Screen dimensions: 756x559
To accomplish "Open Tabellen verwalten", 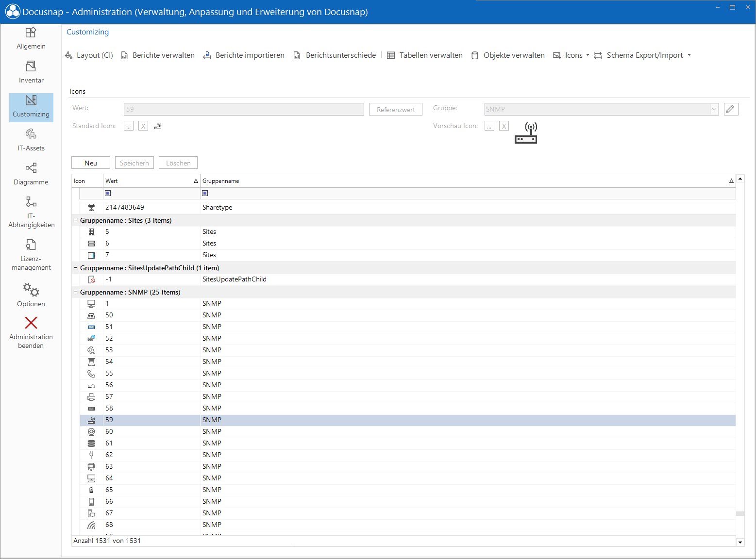I will coord(425,55).
